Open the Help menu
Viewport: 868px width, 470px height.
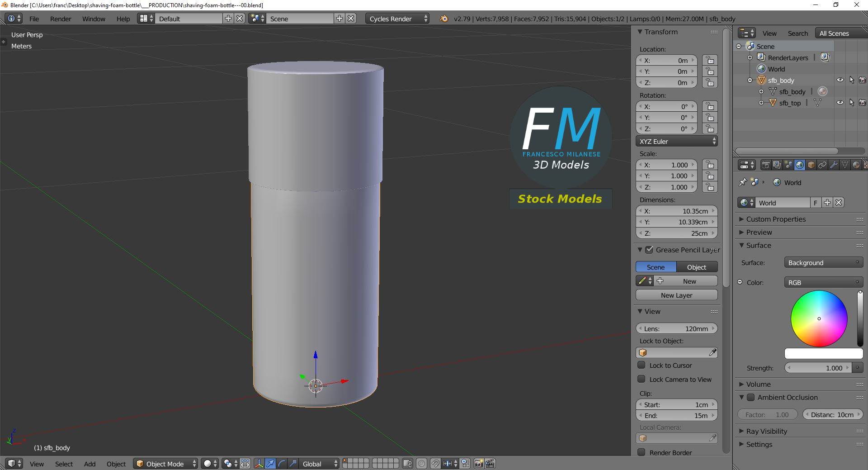123,19
